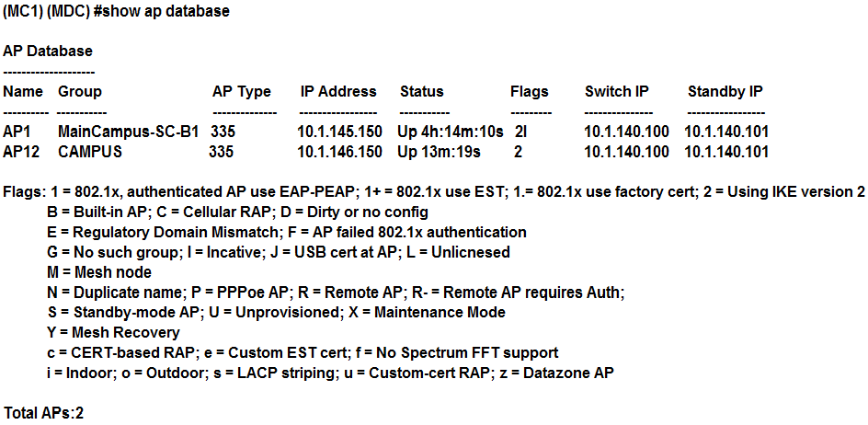Click the "Up 4h:14m:10s" status
The height and width of the screenshot is (425, 868).
click(451, 132)
